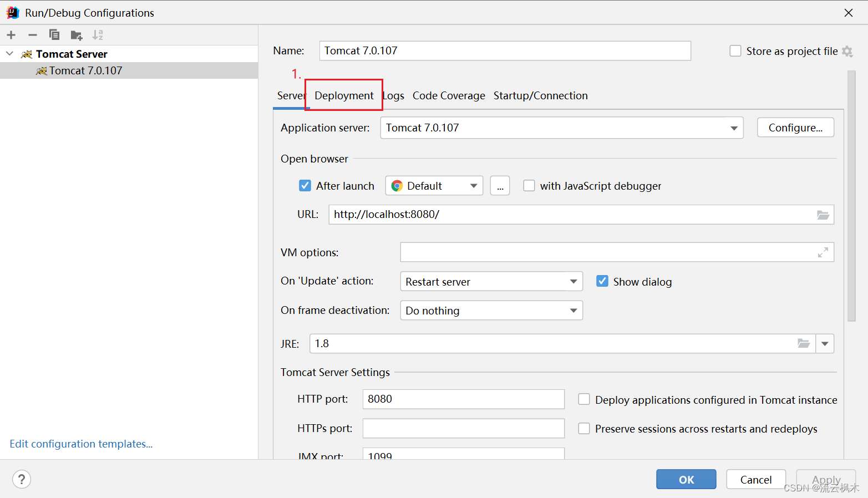868x498 pixels.
Task: Click the Apply button
Action: (x=826, y=479)
